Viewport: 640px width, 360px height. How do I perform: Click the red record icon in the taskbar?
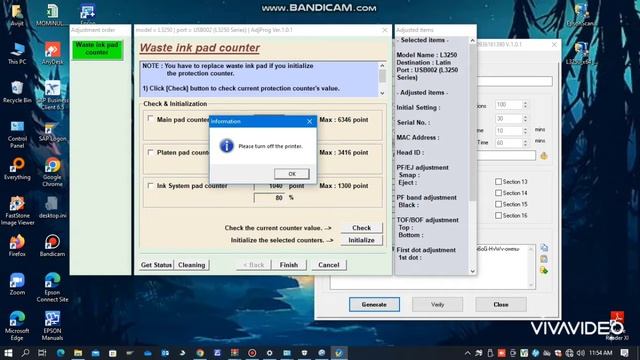coord(252,353)
